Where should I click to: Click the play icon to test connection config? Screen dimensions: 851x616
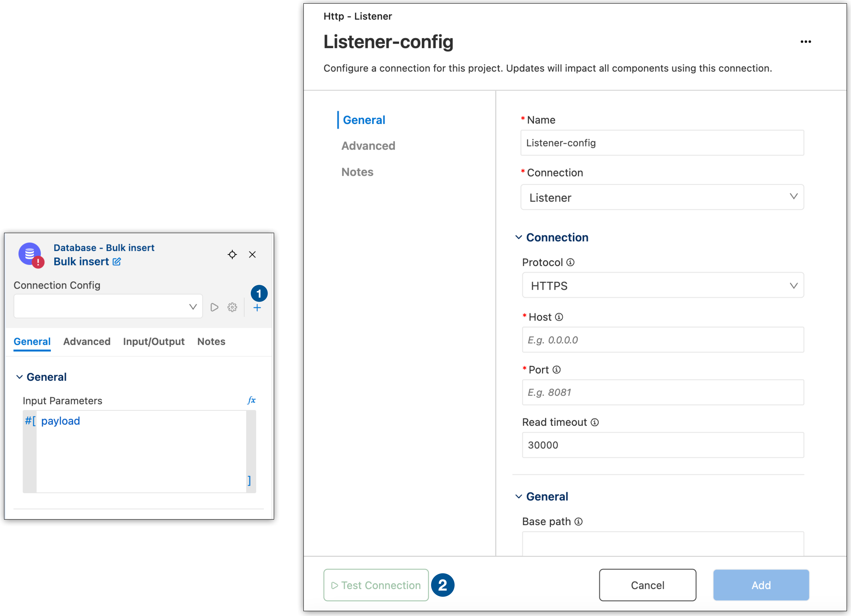[214, 307]
